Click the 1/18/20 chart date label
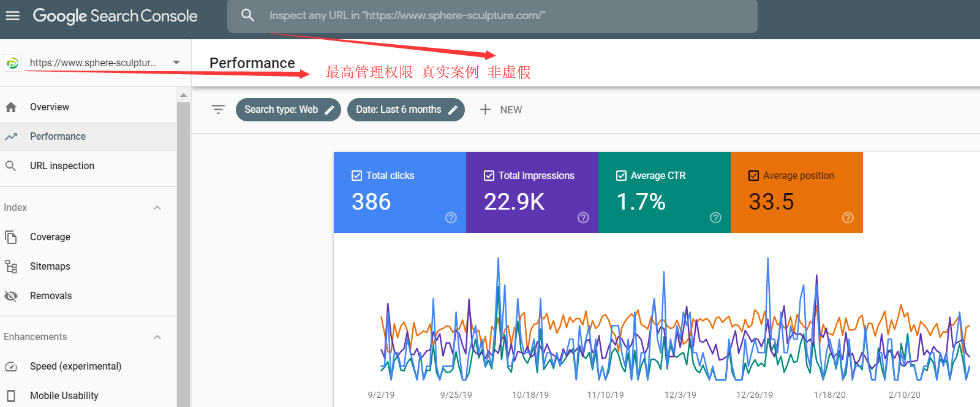Image resolution: width=980 pixels, height=407 pixels. click(x=829, y=395)
